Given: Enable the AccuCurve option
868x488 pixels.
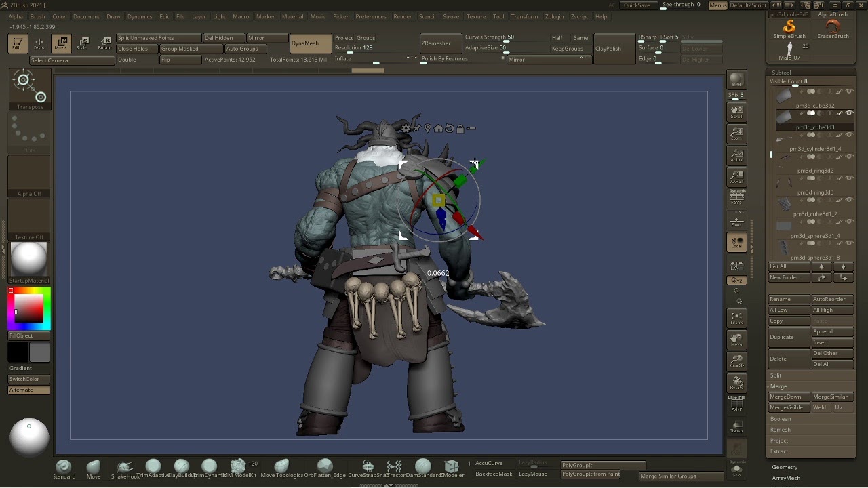Looking at the screenshot, I should pos(489,463).
